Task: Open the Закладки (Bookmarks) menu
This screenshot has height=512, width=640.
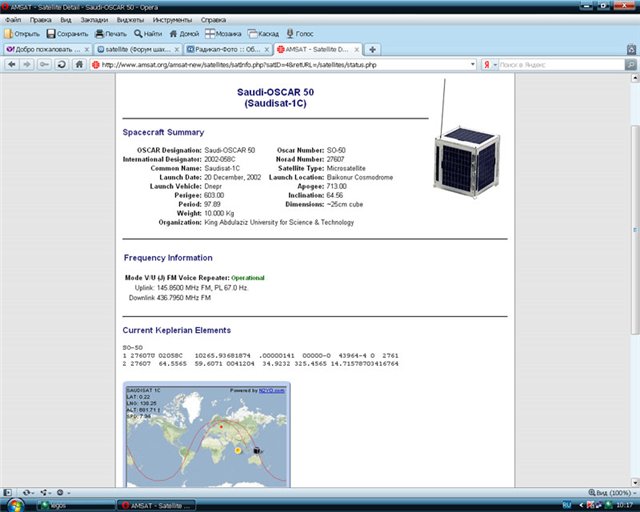Action: click(x=93, y=19)
